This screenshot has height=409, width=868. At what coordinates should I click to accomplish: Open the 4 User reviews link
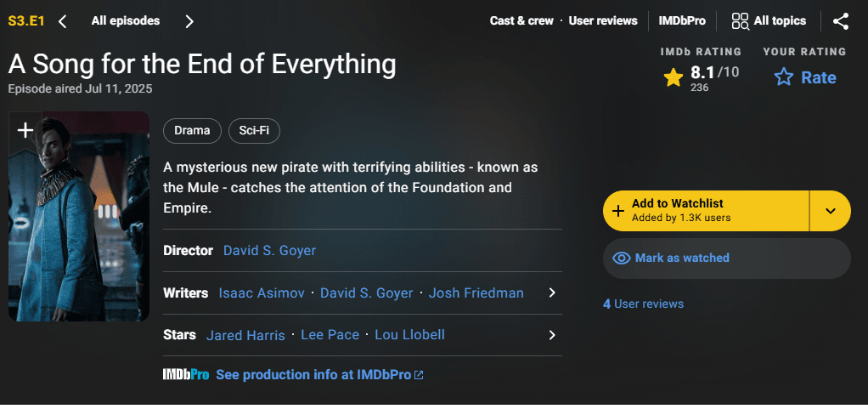pyautogui.click(x=643, y=304)
